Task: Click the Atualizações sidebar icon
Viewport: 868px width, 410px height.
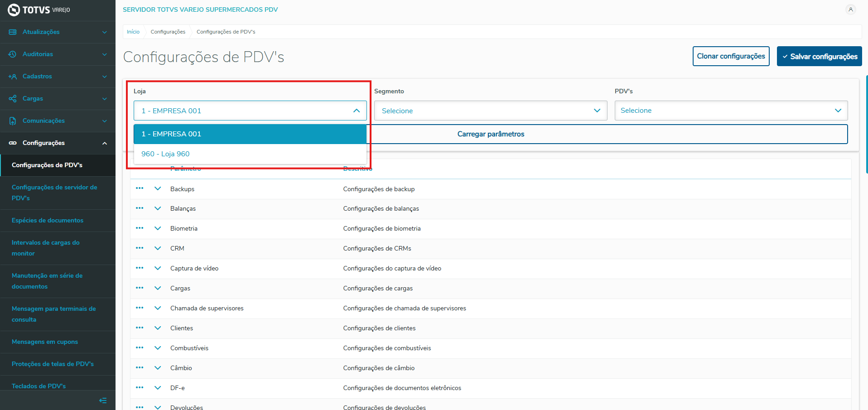Action: pos(13,32)
